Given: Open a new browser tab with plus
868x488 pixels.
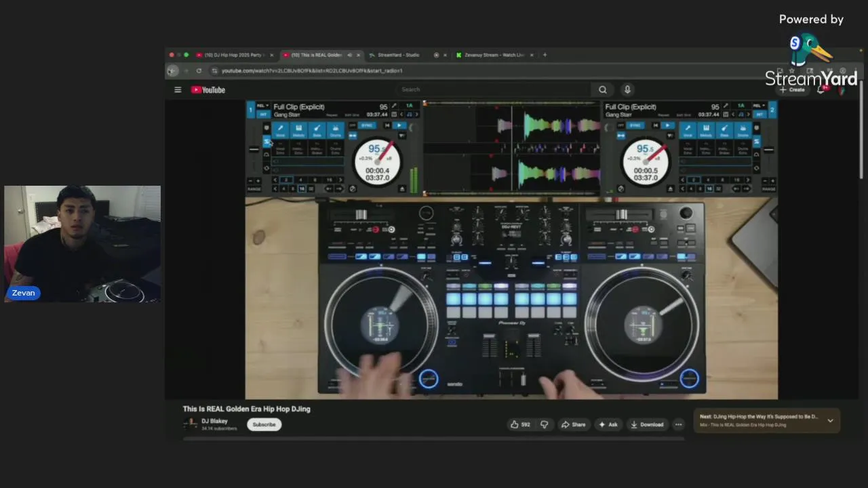Looking at the screenshot, I should coord(545,55).
